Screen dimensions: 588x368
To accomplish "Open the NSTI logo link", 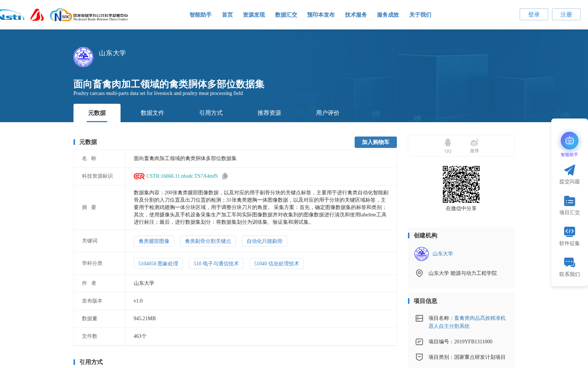I will 12,15.
